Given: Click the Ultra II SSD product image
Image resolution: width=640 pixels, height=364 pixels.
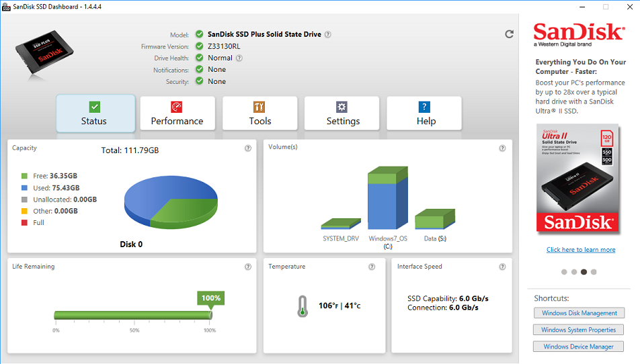Looking at the screenshot, I should coord(577,179).
